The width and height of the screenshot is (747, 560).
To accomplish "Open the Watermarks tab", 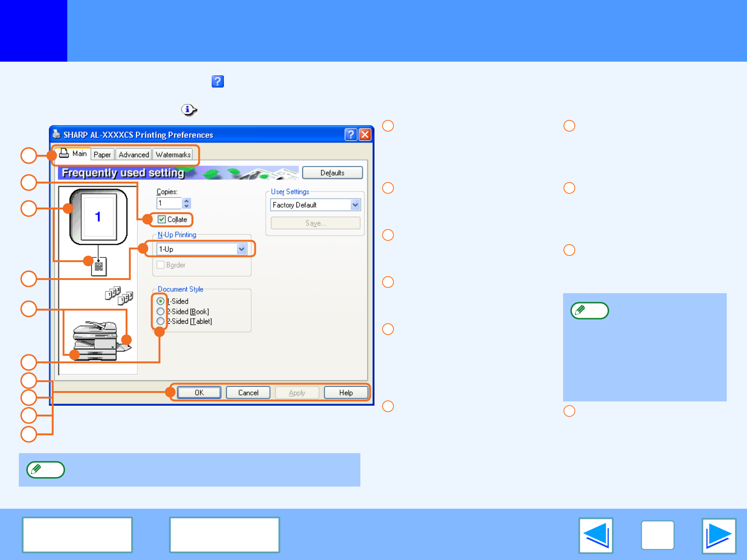I will (173, 155).
